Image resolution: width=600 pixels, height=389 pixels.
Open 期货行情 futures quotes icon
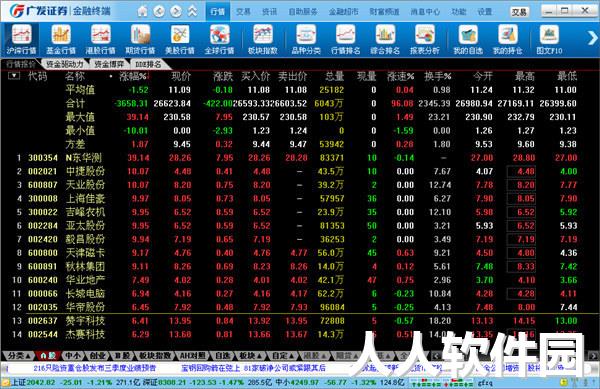point(140,39)
